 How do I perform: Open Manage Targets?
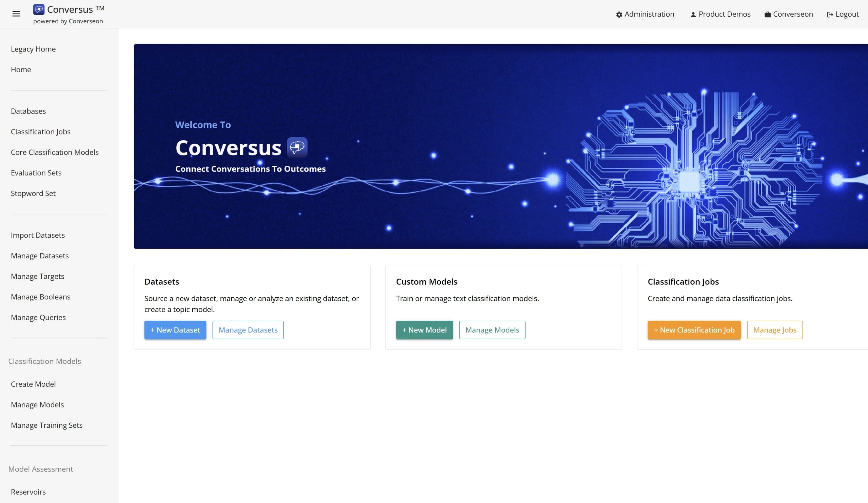(38, 277)
